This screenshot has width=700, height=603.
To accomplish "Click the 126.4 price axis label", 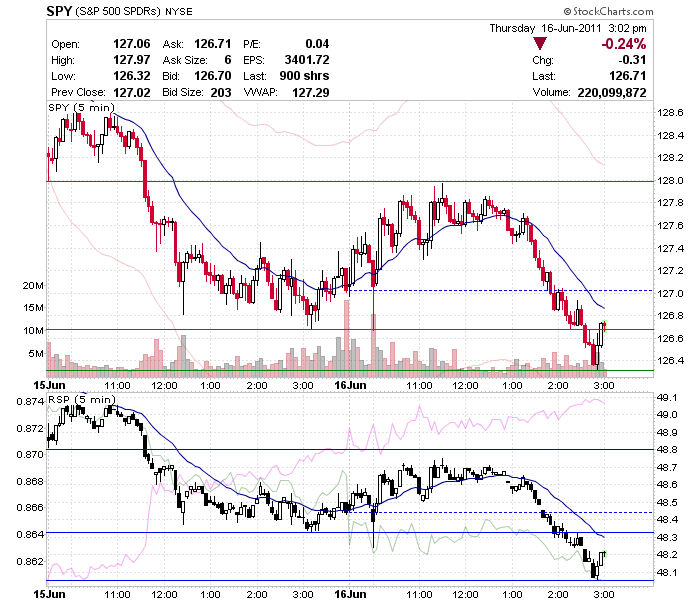I will 670,361.
